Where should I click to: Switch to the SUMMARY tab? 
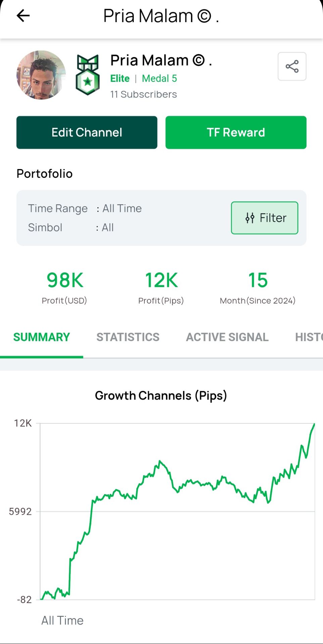click(x=42, y=337)
